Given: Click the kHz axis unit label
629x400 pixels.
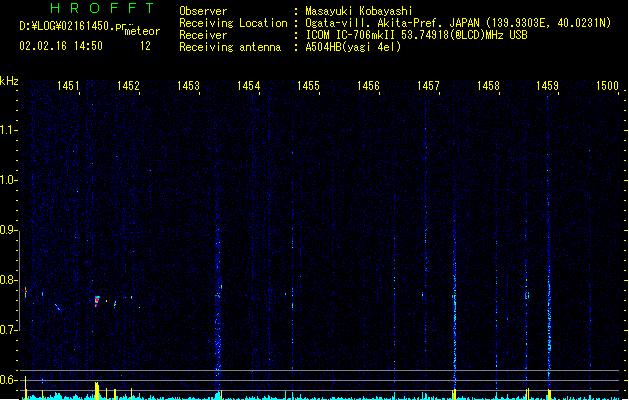Looking at the screenshot, I should click(9, 81).
